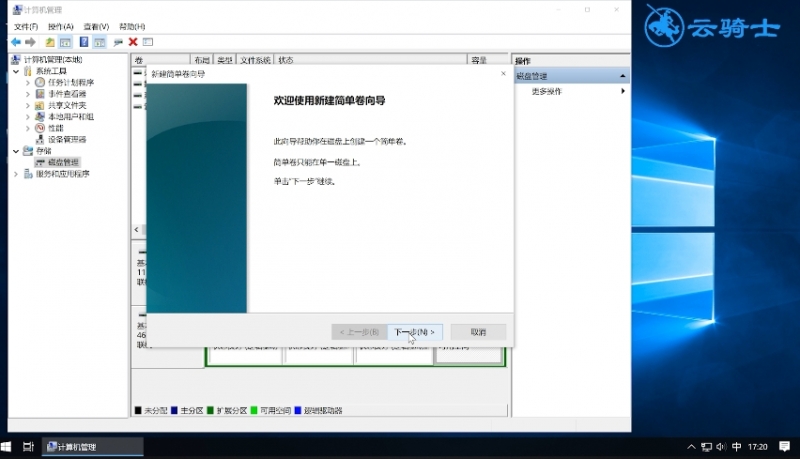Click the Back arrow in the toolbar
Screen dimensions: 800x459
point(16,42)
